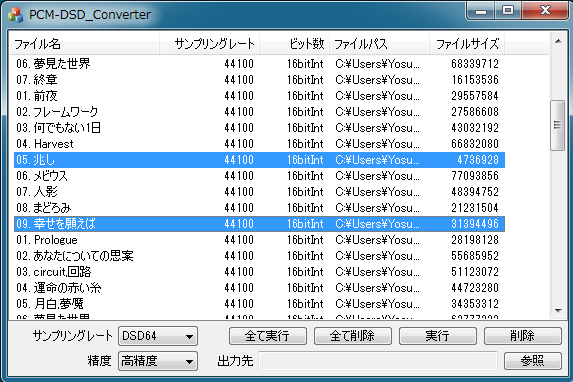Select row 03. 何でもない1日
Image resolution: width=573 pixels, height=382 pixels.
[x=259, y=128]
